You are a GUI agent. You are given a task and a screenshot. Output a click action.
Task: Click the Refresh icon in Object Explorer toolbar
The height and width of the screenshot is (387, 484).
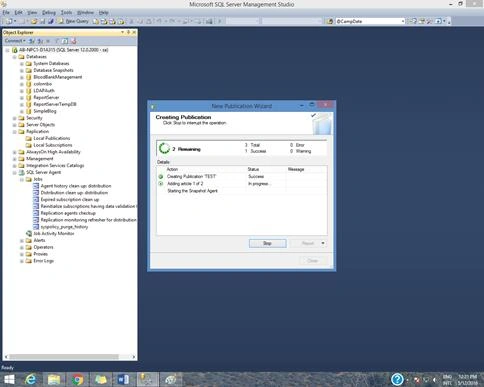click(x=65, y=41)
